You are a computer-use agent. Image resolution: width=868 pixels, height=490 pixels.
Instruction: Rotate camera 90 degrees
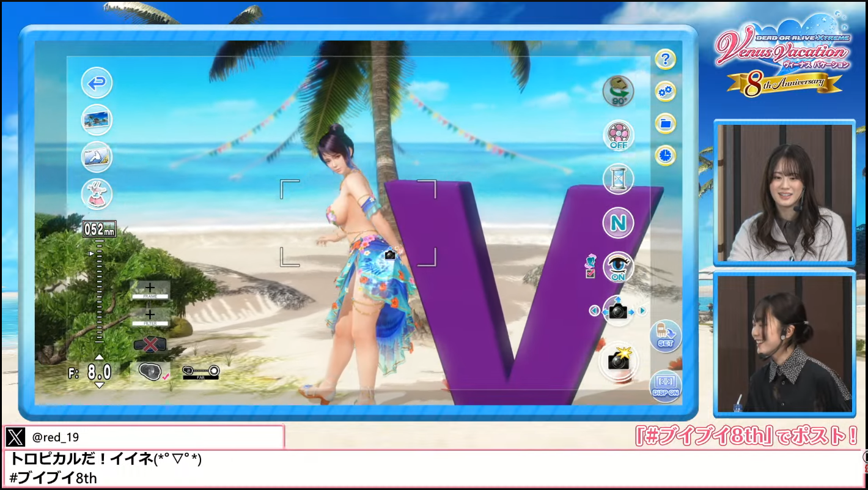pyautogui.click(x=618, y=91)
